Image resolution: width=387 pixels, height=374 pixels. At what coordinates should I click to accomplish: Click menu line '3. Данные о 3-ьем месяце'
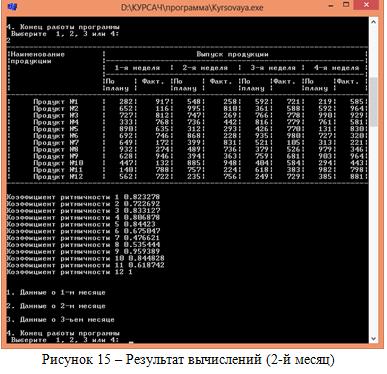click(60, 320)
